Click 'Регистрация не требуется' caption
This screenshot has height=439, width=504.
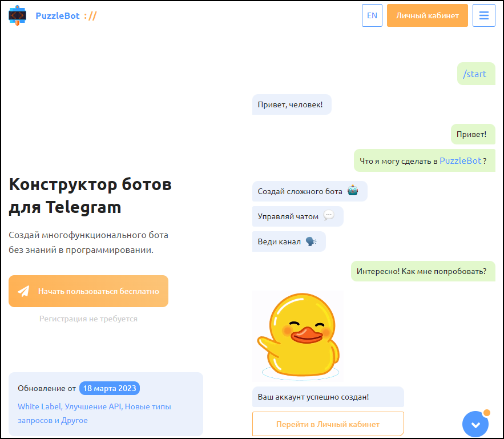88,319
